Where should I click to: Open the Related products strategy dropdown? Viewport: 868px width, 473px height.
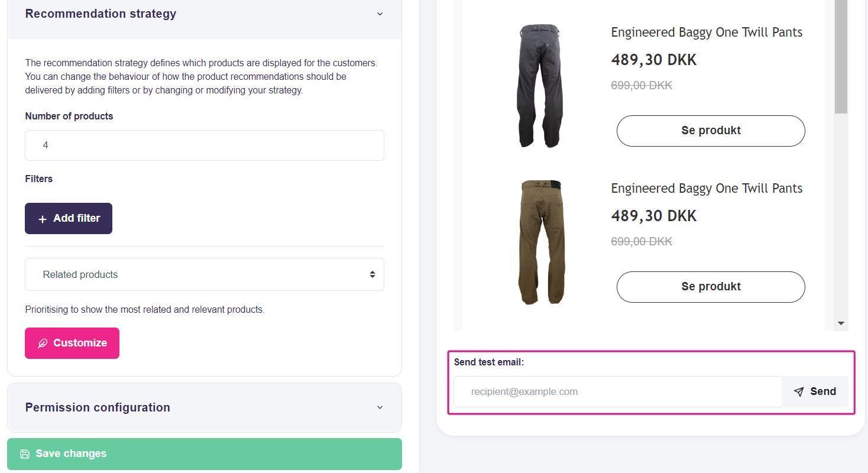tap(205, 274)
